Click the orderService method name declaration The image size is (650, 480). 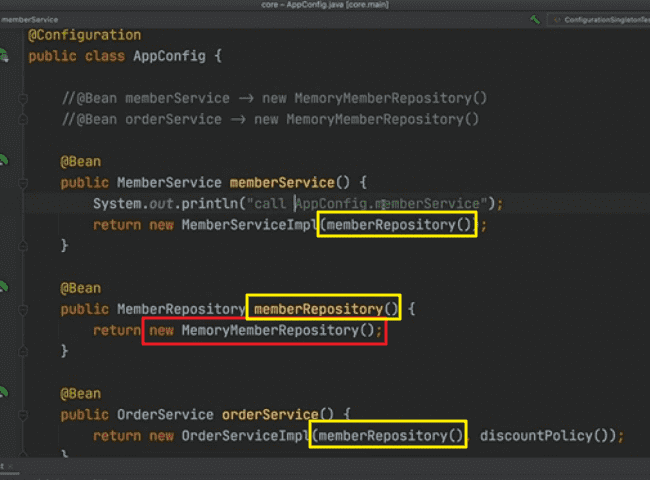[x=270, y=415]
